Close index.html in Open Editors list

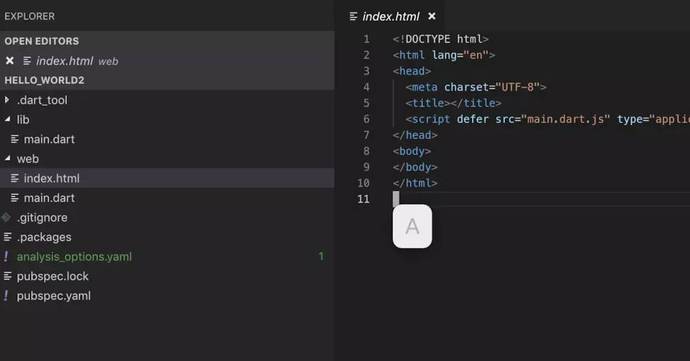point(10,61)
